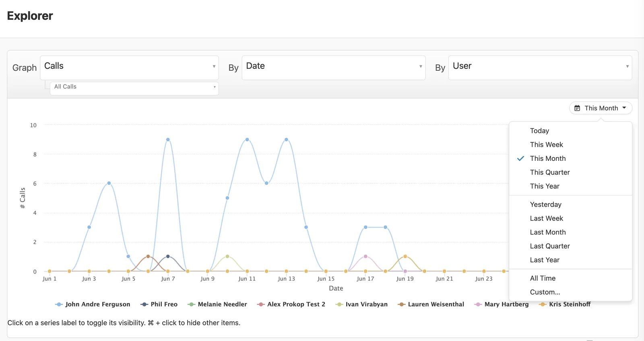Click the Jun 1 x-axis label
The width and height of the screenshot is (644, 341).
point(50,279)
